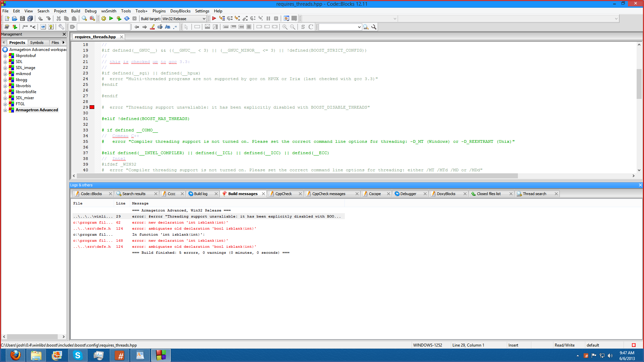Close the requires_threads.hpp editor tab
This screenshot has height=362, width=644.
click(x=121, y=37)
